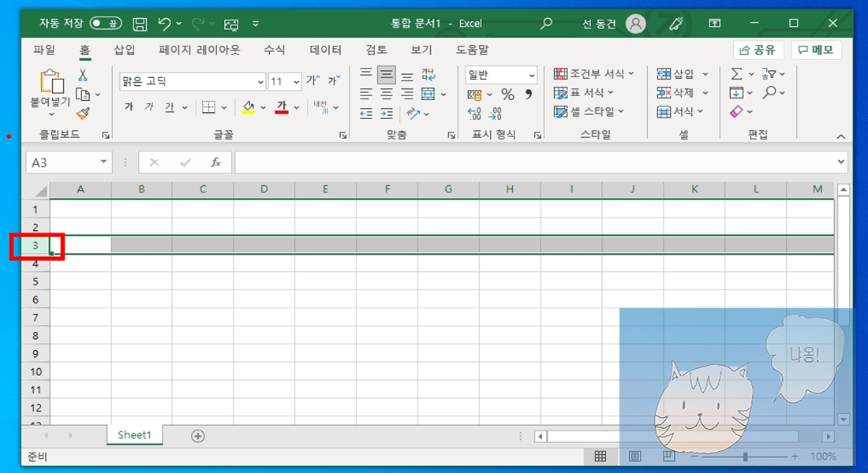
Task: Collapse the ribbon
Action: pos(841,136)
